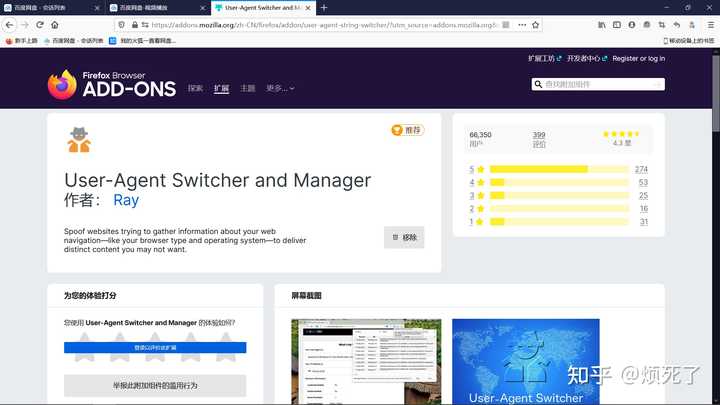Open the Developer Hub link
Screen dimensions: 720x405
(x=587, y=58)
